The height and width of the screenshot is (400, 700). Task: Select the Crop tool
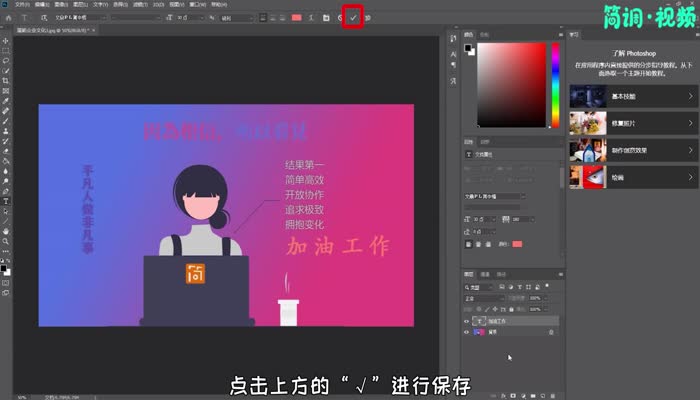[x=7, y=80]
